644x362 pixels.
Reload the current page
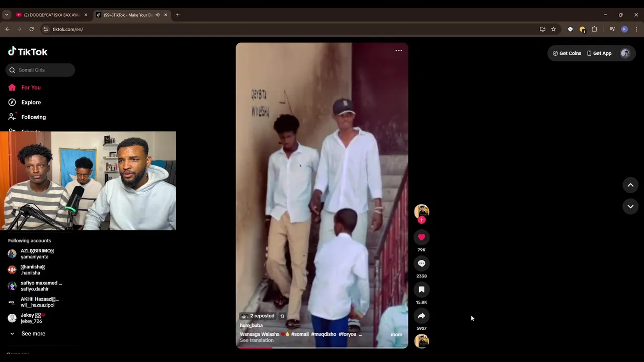31,29
